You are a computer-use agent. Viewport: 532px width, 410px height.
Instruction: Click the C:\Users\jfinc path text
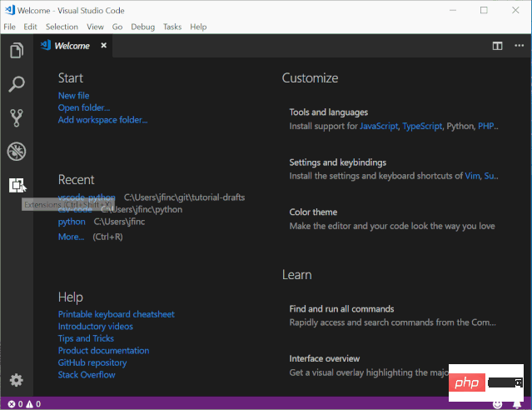119,222
